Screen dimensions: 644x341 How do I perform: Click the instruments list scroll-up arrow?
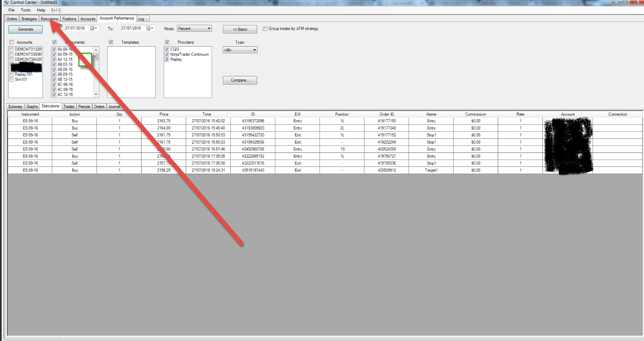[96, 50]
